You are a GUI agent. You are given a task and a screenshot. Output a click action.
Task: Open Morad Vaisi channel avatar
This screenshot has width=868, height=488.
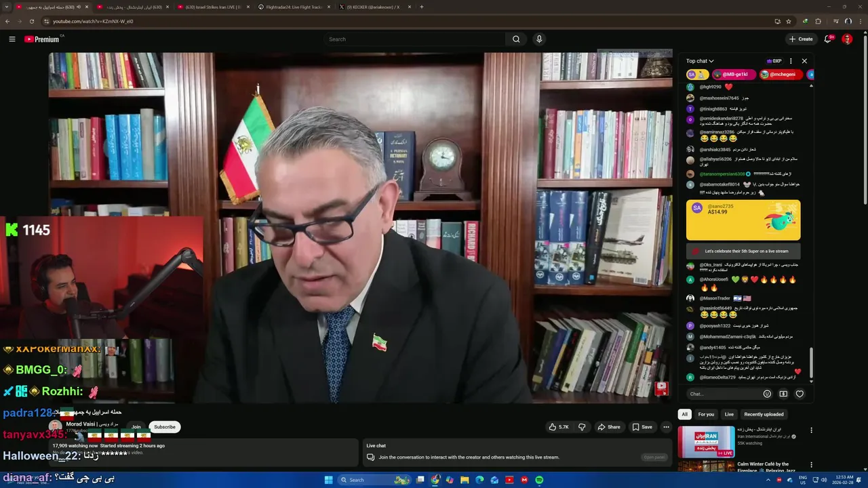[55, 426]
